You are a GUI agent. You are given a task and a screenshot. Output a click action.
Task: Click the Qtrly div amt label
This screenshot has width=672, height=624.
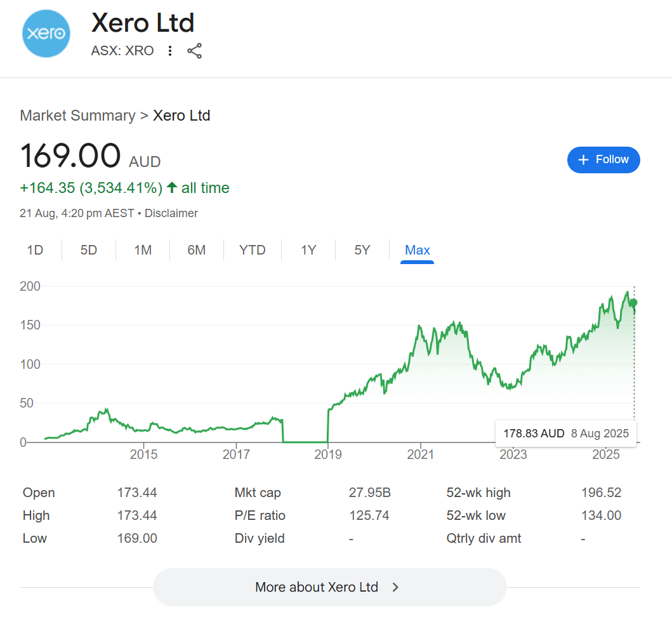(x=484, y=538)
